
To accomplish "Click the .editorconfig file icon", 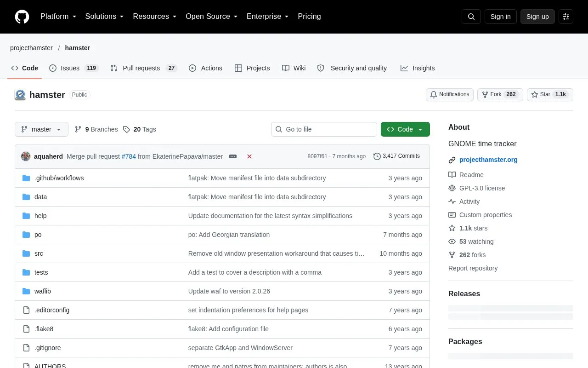I will pyautogui.click(x=26, y=310).
